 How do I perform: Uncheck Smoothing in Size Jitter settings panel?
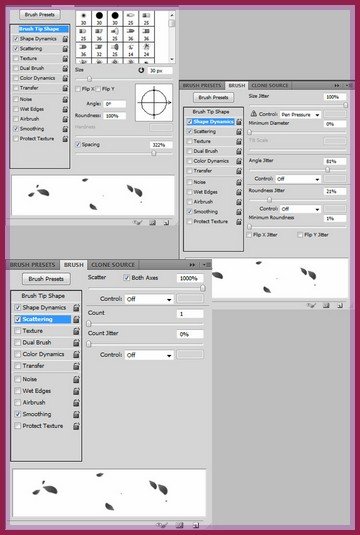point(190,212)
